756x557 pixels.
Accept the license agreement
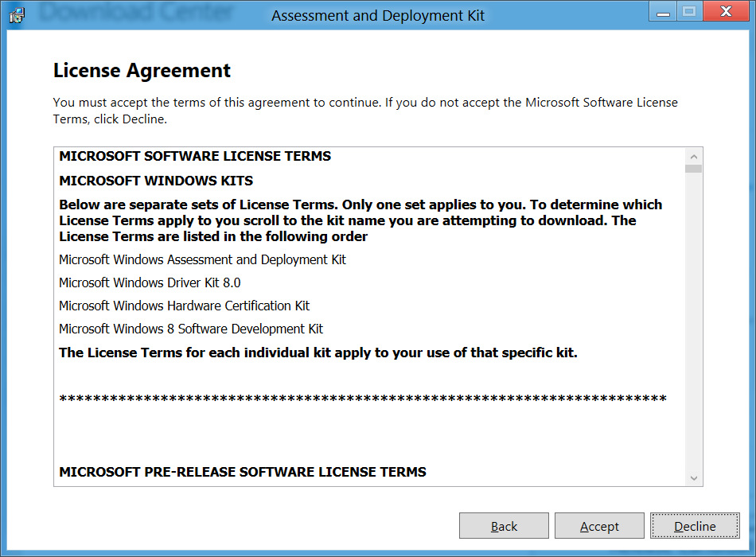(599, 526)
